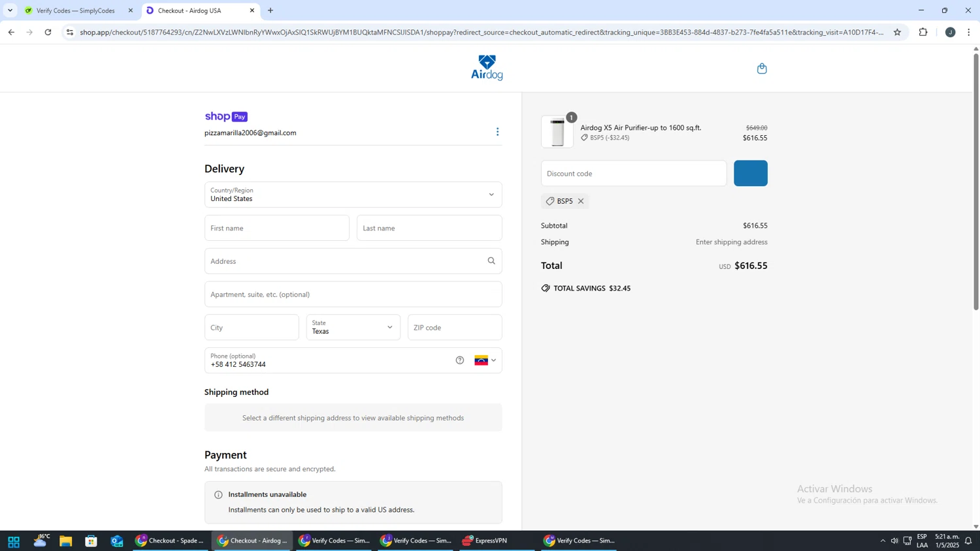Screen dimensions: 980x551
Task: Click pizzamarilla2006@gmail.com email text
Action: 250,133
